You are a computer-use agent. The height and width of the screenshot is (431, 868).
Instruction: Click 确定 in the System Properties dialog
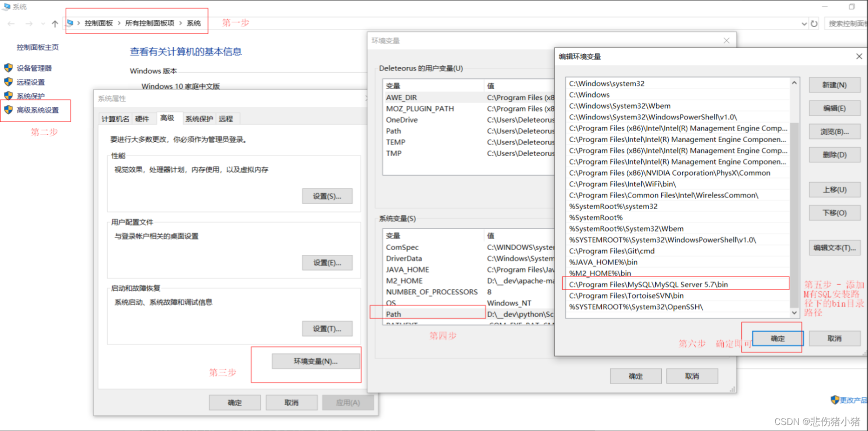pyautogui.click(x=235, y=402)
